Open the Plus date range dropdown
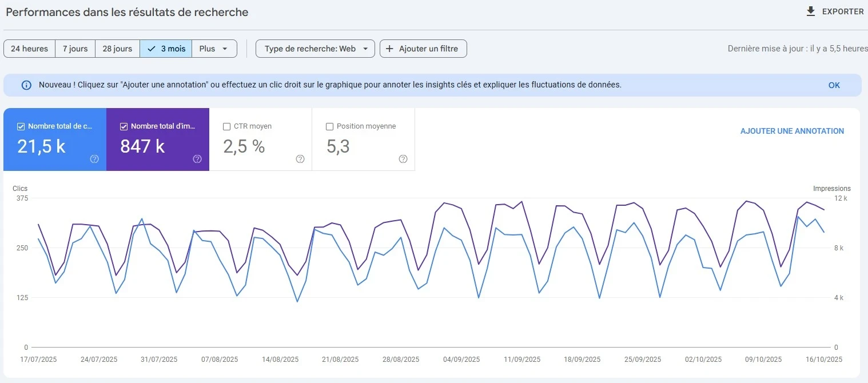This screenshot has height=383, width=868. pyautogui.click(x=214, y=49)
